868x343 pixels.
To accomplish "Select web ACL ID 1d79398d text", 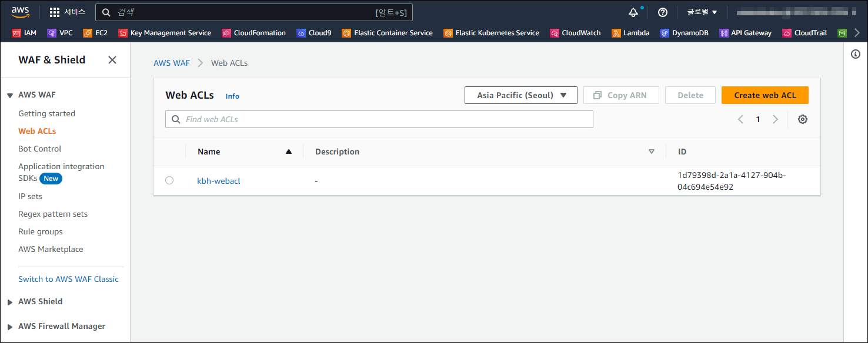I will [732, 181].
